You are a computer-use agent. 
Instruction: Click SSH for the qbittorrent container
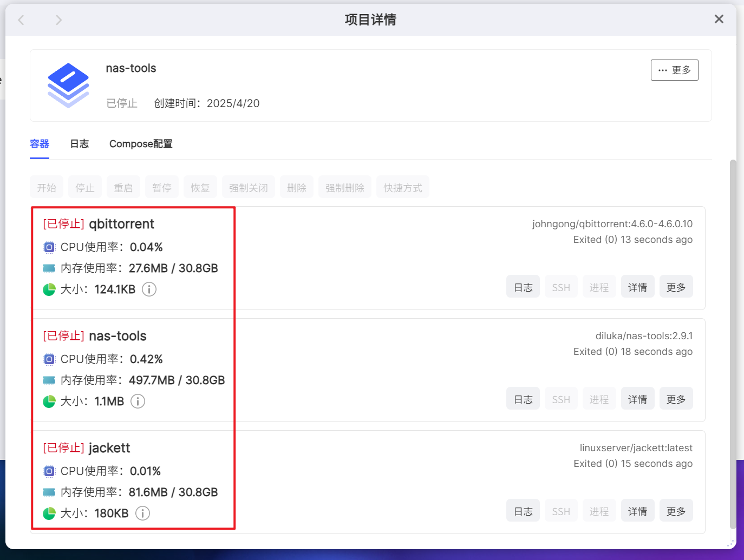click(561, 287)
